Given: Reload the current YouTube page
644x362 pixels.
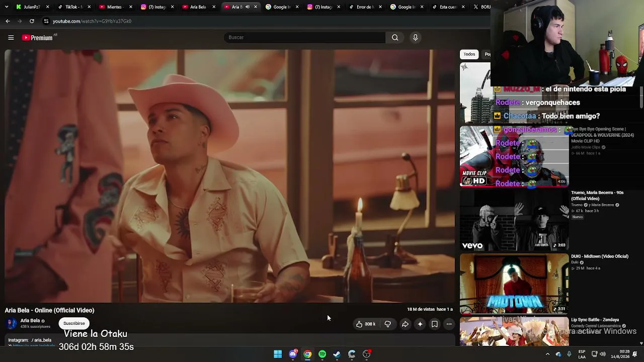Looking at the screenshot, I should point(32,21).
